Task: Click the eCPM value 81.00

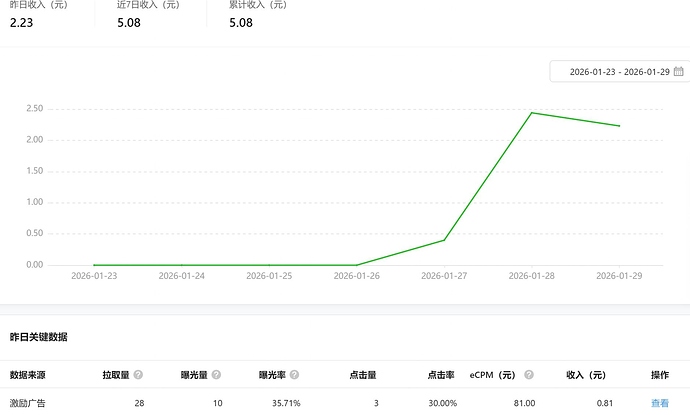Action: pyautogui.click(x=525, y=403)
